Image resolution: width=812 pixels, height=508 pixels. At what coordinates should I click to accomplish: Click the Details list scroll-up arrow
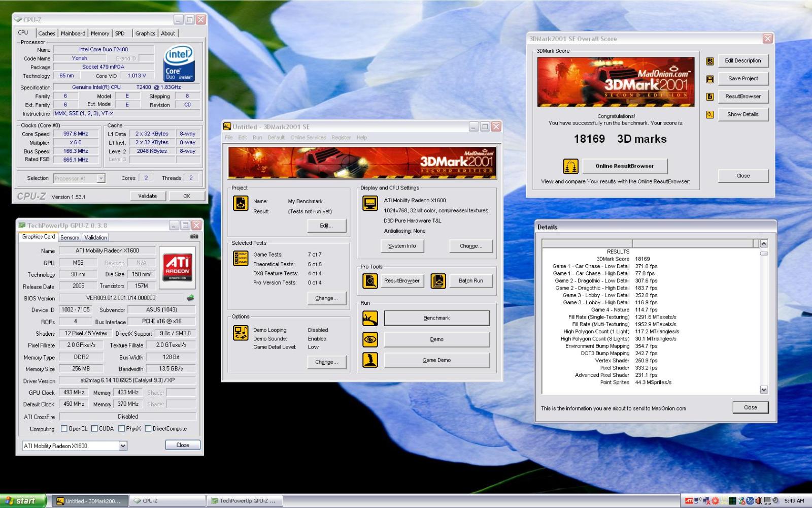tap(764, 243)
